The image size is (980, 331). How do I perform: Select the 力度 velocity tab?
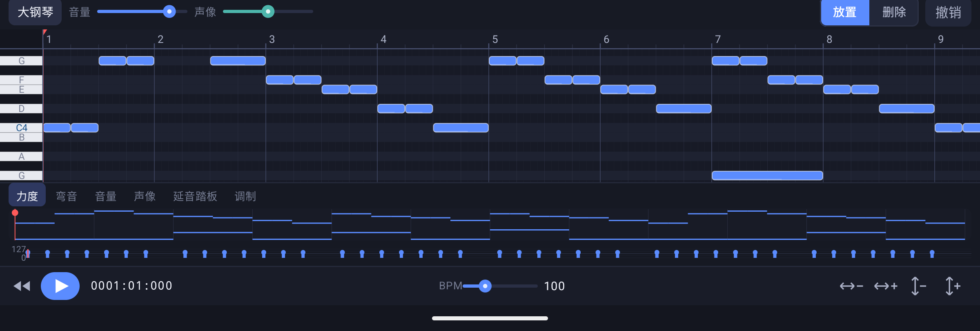tap(27, 197)
